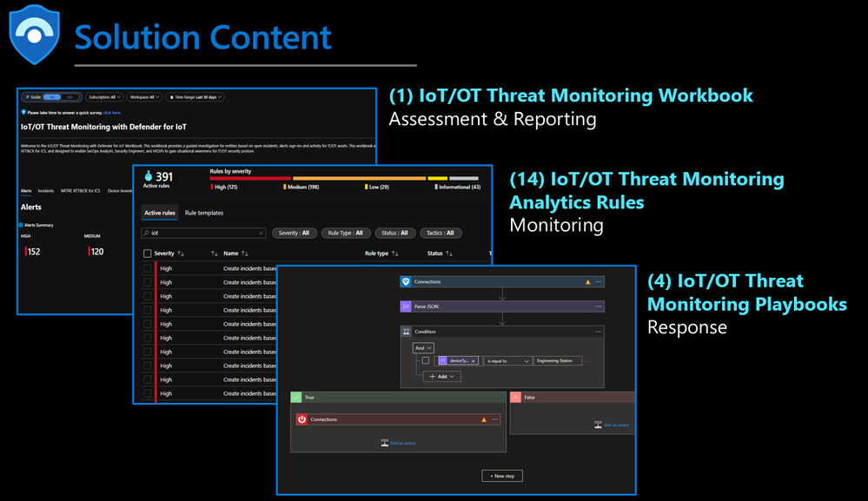Image resolution: width=868 pixels, height=501 pixels.
Task: Expand the + Add dropdown in Condition
Action: pos(441,377)
